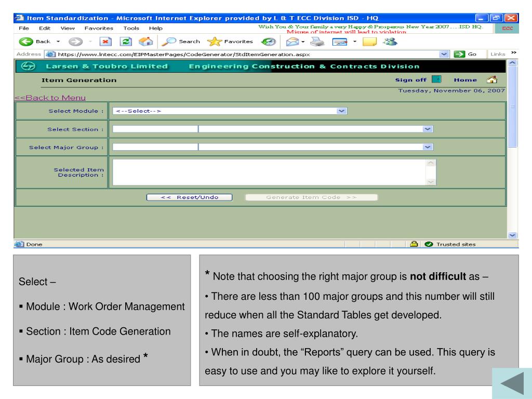Open the Edit menu
This screenshot has height=399, width=532.
(45, 28)
